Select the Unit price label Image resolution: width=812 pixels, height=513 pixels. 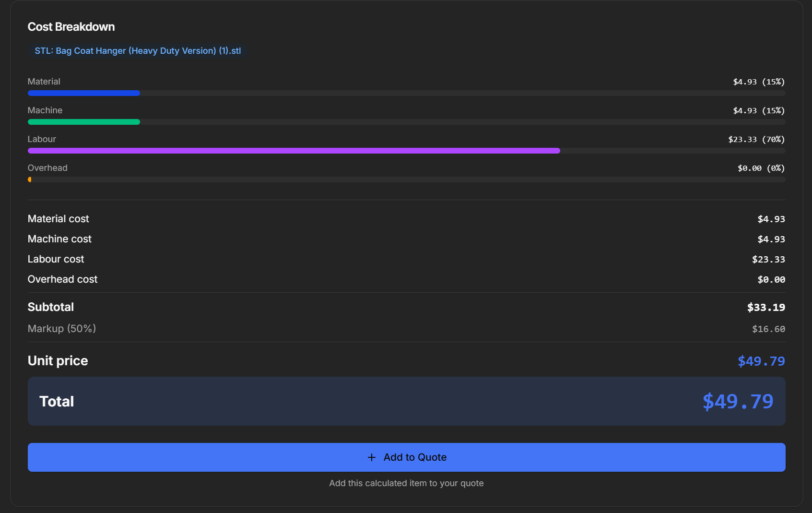click(x=58, y=361)
